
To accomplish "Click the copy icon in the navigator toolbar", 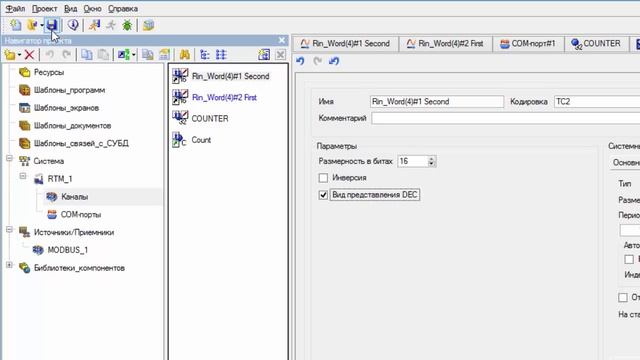I will pyautogui.click(x=86, y=54).
